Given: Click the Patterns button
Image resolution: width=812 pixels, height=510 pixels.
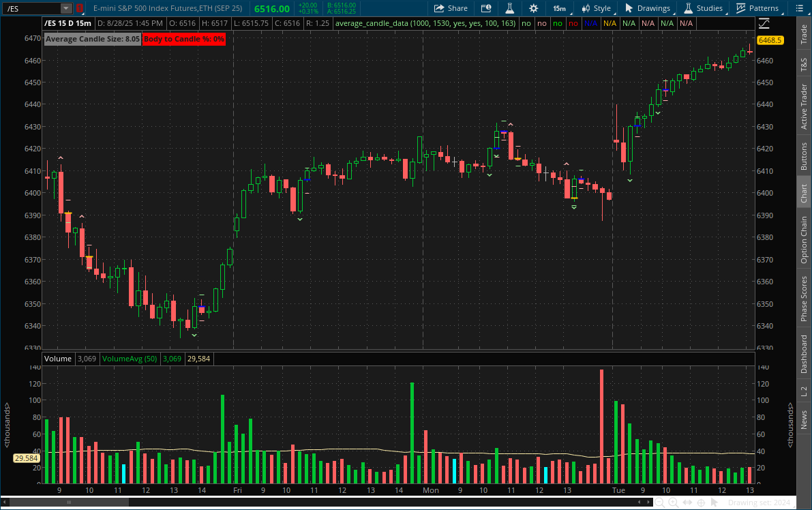Looking at the screenshot, I should coord(757,8).
